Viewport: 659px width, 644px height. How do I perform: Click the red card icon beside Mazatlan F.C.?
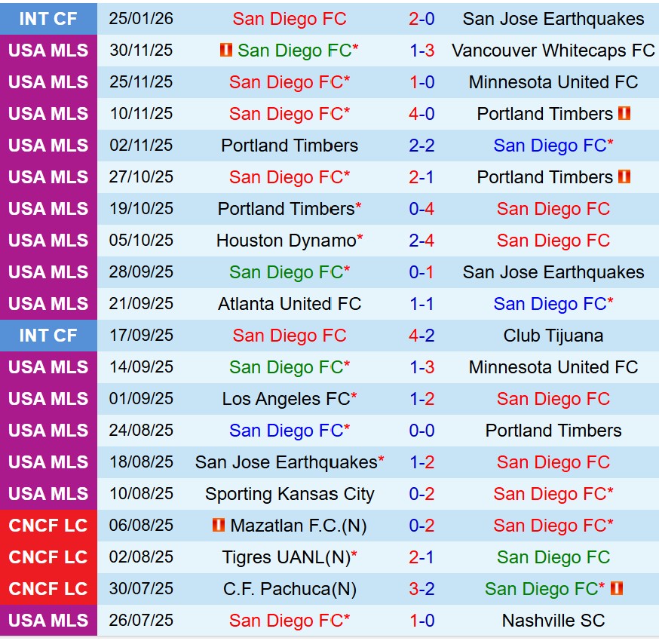pyautogui.click(x=219, y=525)
